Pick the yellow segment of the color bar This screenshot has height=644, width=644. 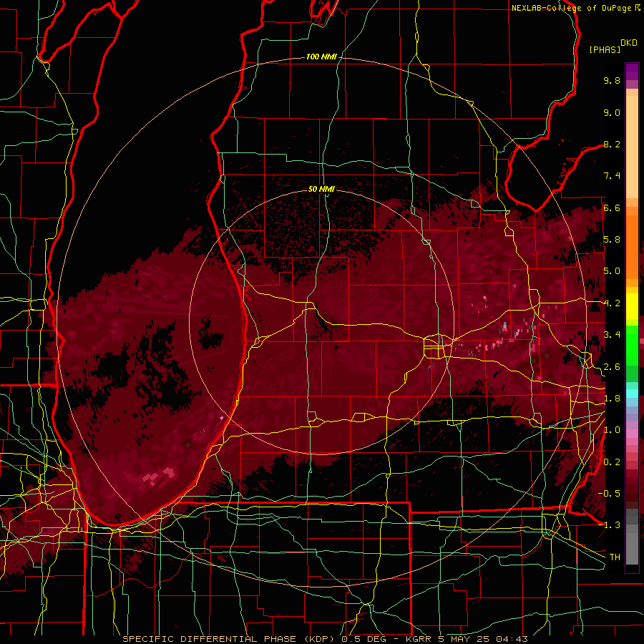pos(632,306)
